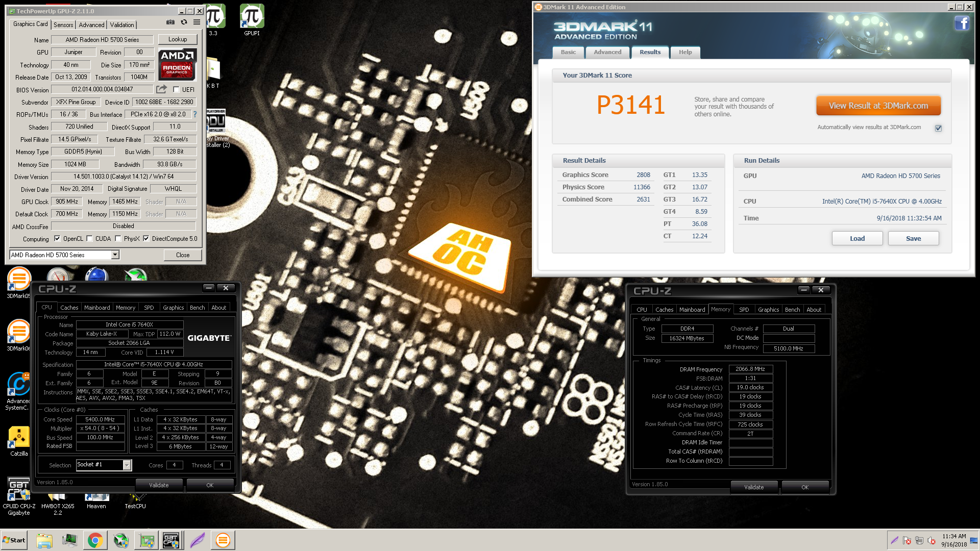Switch to the Advanced tab in GPU-Z
This screenshot has height=551, width=980.
coord(91,24)
